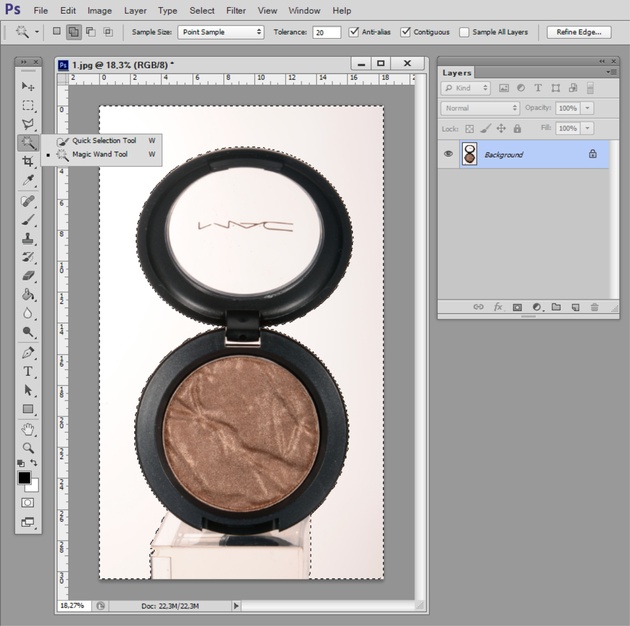Screen dimensions: 630x626
Task: Add adjustment layer from panel footer
Action: click(x=537, y=307)
